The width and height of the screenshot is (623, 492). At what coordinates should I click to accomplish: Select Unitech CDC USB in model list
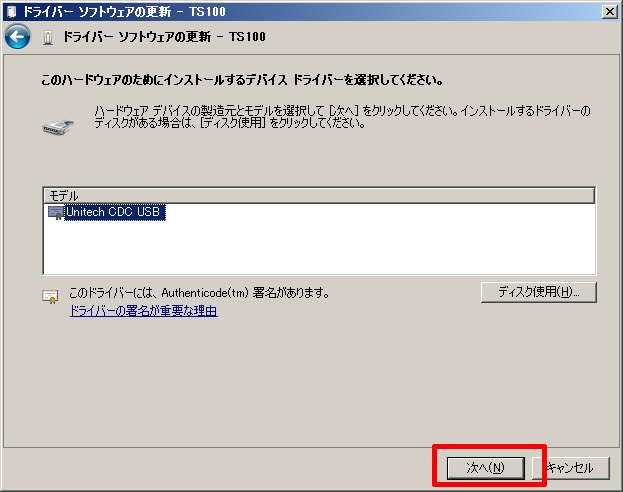(x=113, y=212)
